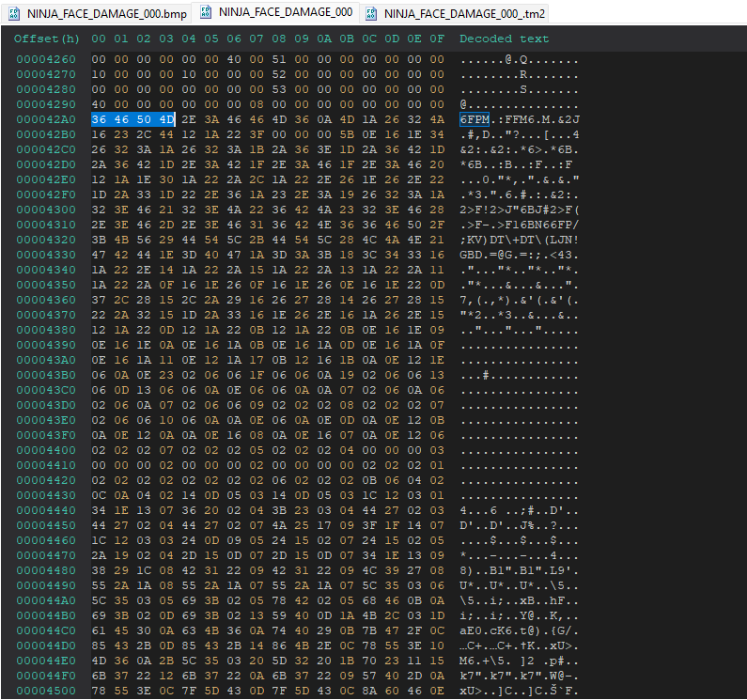
Task: Click byte 3B in row 00004440
Action: pyautogui.click(x=279, y=510)
